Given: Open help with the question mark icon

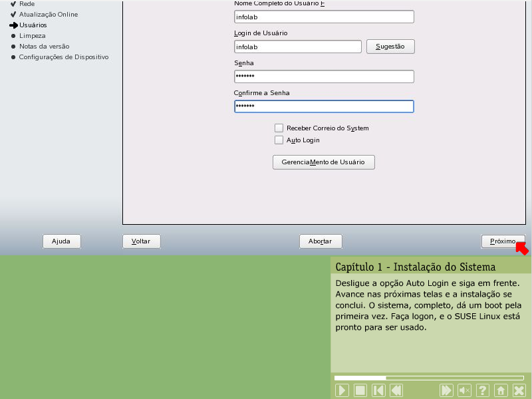Looking at the screenshot, I should 483,390.
